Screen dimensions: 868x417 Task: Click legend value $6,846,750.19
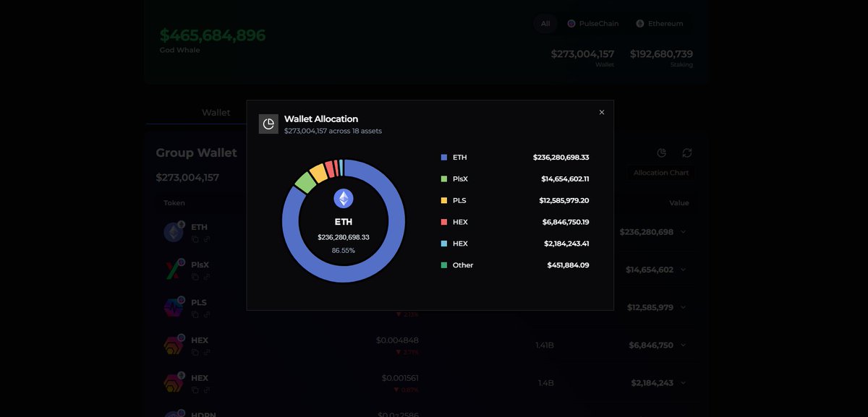(x=566, y=222)
